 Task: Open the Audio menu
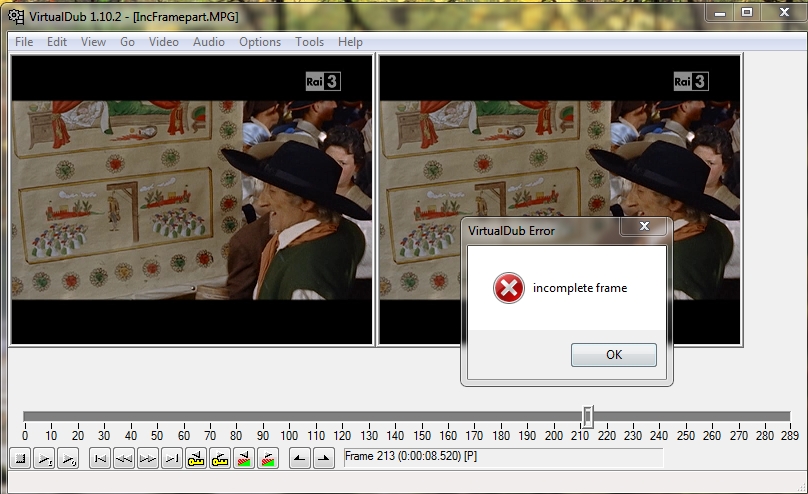(x=209, y=42)
